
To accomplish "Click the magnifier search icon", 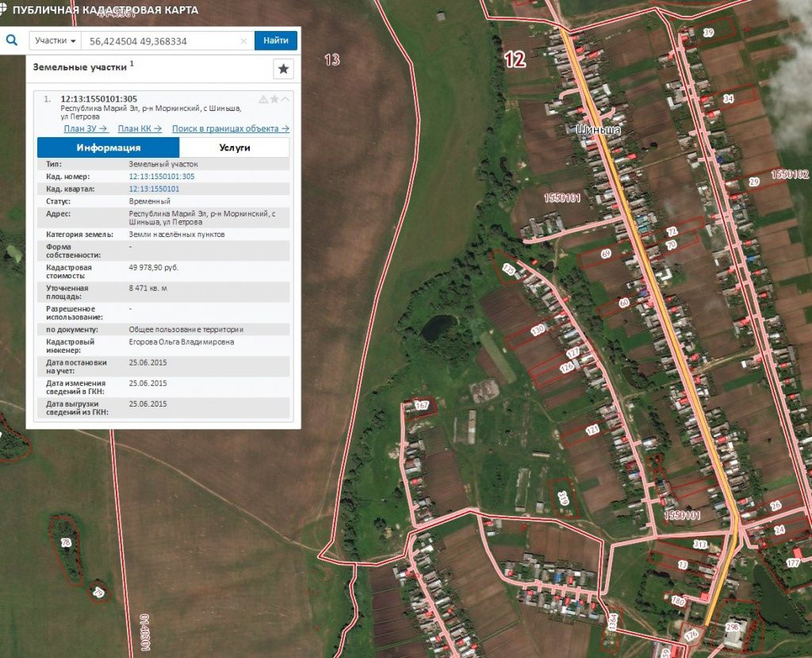I will [12, 40].
